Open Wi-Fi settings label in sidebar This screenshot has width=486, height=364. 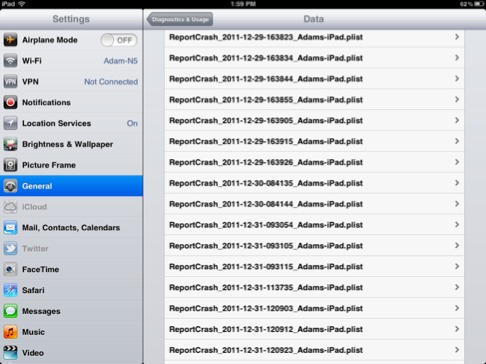[x=32, y=61]
